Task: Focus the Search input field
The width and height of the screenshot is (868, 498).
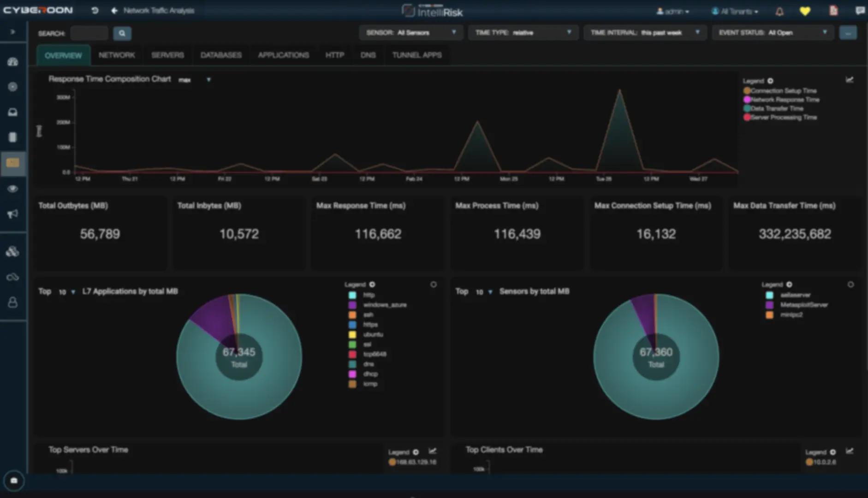Action: point(89,33)
